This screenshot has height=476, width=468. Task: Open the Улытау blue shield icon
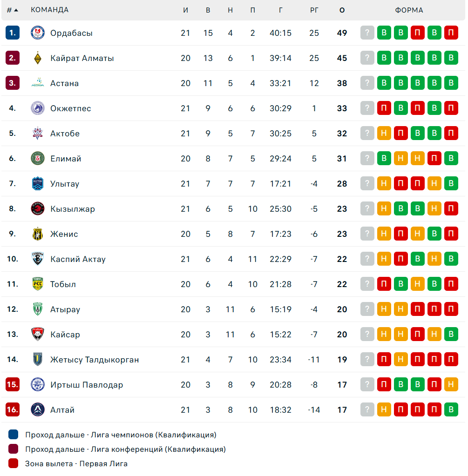tap(38, 183)
